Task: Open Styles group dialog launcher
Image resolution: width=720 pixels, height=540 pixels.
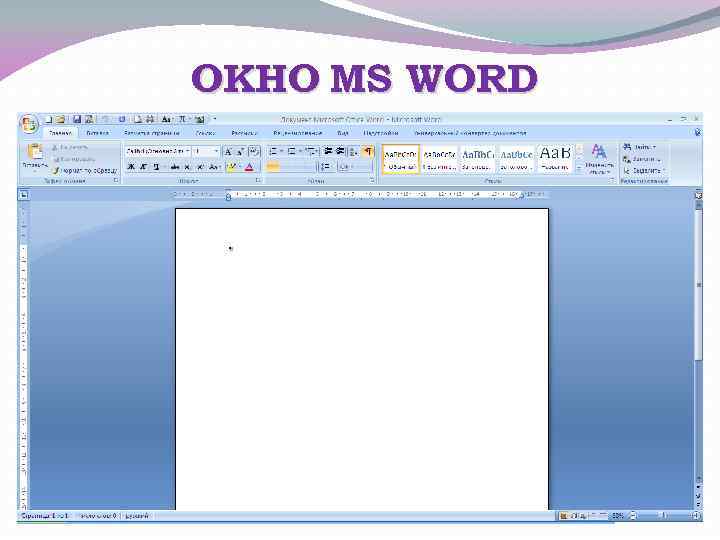Action: pos(612,181)
